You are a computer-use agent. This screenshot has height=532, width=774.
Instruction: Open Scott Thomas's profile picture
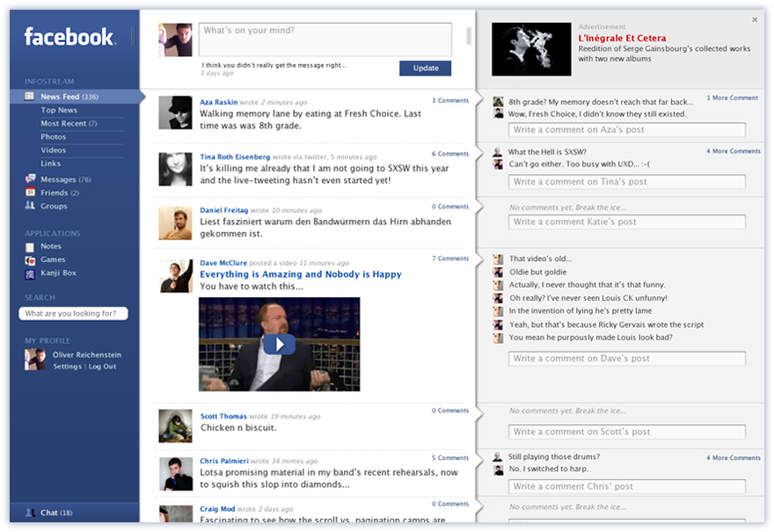175,426
